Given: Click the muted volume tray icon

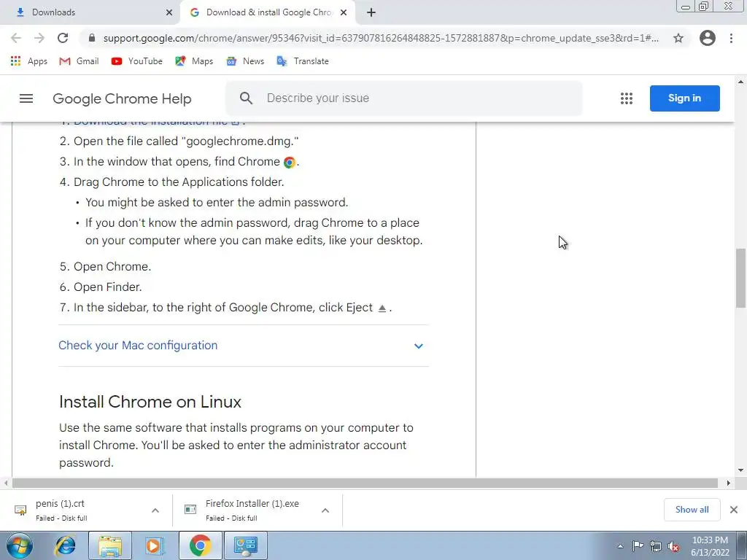Looking at the screenshot, I should (673, 547).
